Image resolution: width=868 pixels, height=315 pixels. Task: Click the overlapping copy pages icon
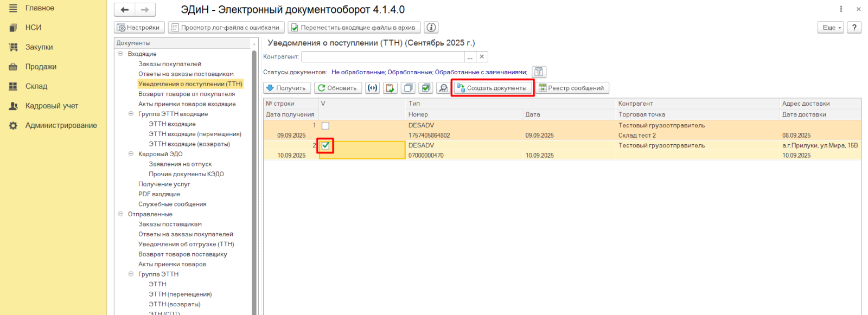[x=408, y=88]
